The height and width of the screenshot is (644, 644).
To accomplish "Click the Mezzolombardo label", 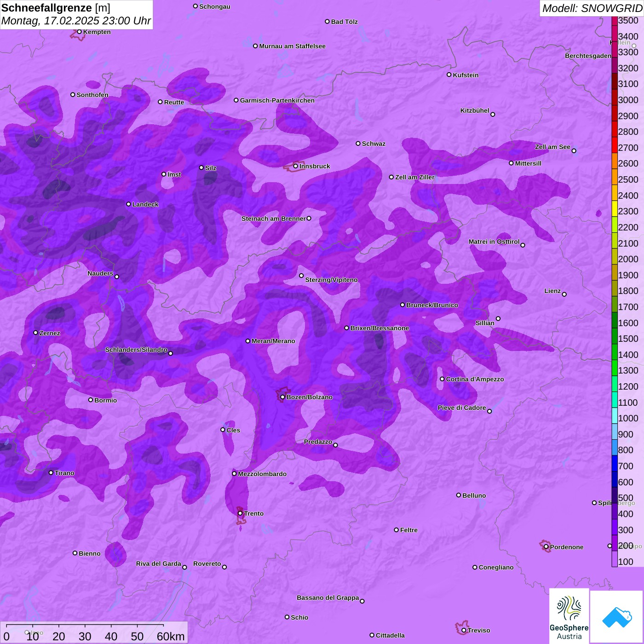I will [x=262, y=474].
